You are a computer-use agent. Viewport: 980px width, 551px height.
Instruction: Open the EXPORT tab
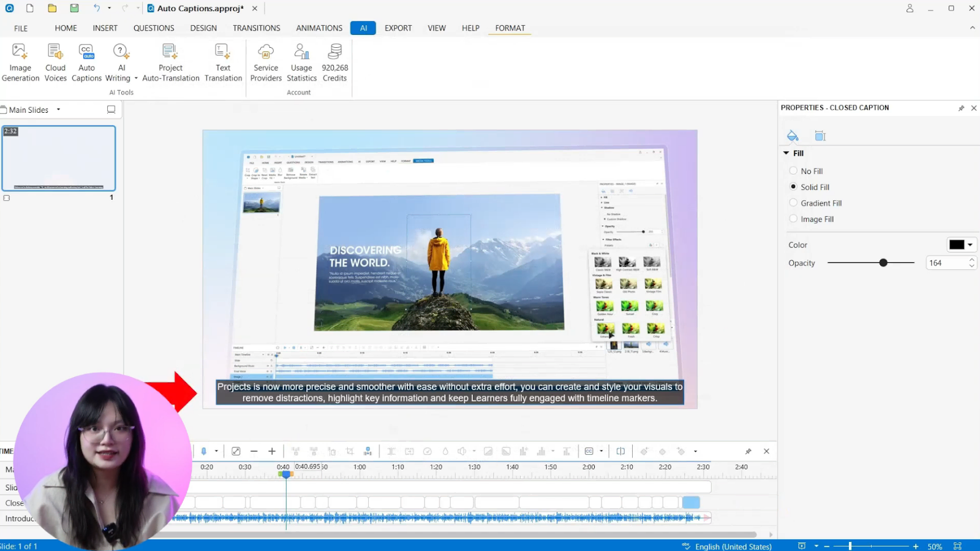click(x=398, y=28)
